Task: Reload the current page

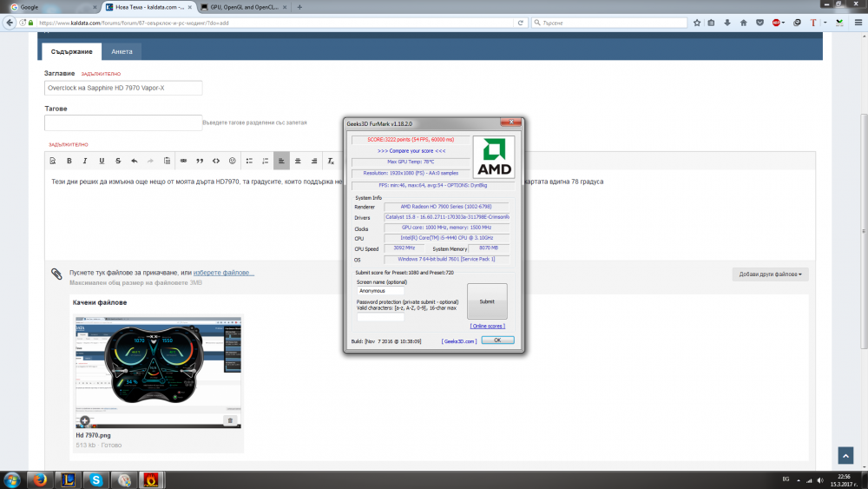Action: coord(520,23)
